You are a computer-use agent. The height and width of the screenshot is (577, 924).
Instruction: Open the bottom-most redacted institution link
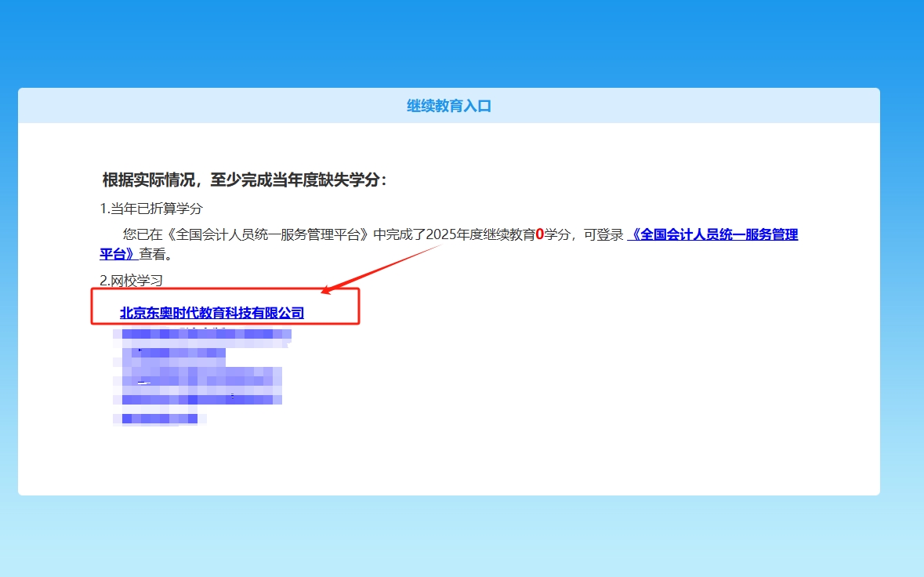(165, 419)
